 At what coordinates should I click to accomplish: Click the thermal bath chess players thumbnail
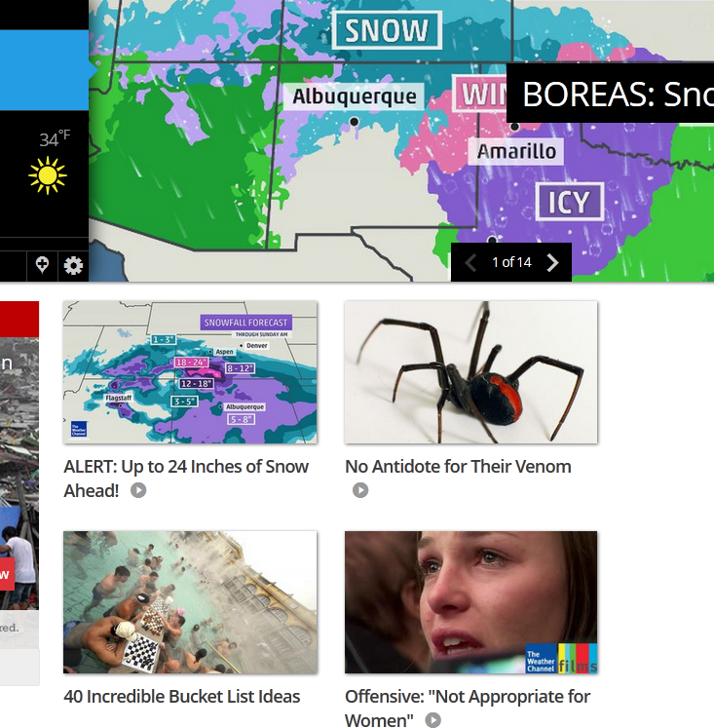pos(190,602)
